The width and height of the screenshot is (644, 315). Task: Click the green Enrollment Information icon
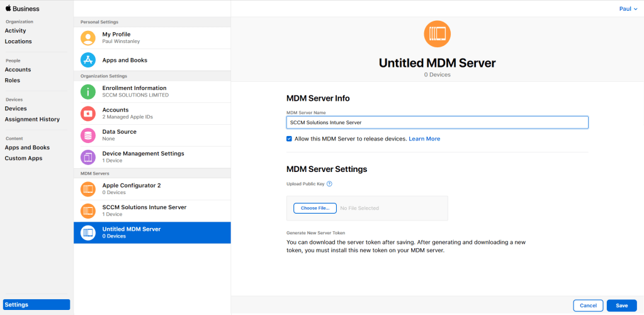[x=89, y=91]
